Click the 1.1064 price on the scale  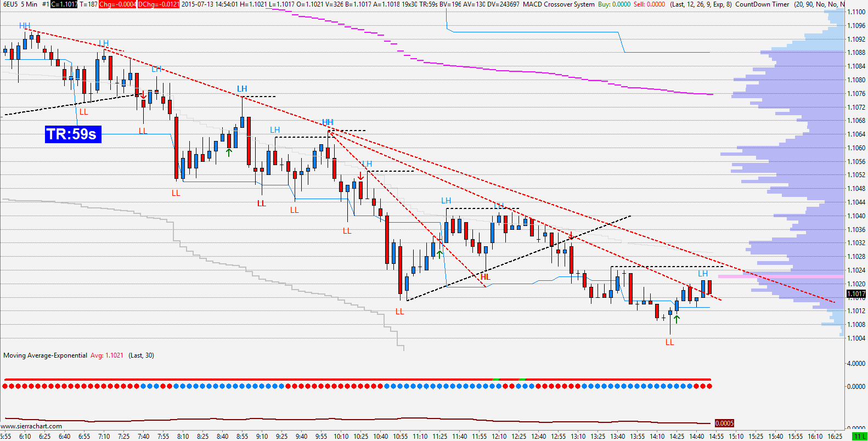[856, 134]
